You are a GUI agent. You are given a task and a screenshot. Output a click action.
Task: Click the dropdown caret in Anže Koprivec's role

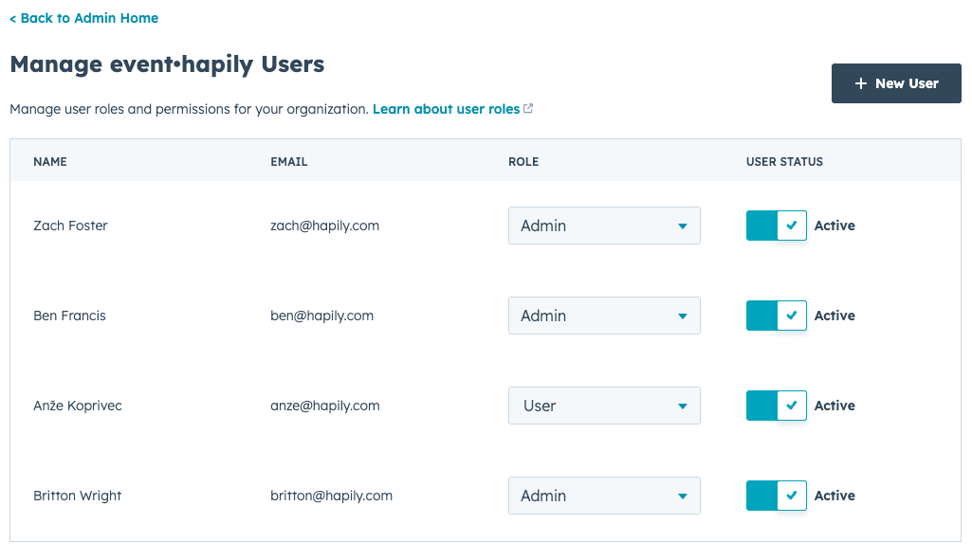pyautogui.click(x=682, y=406)
